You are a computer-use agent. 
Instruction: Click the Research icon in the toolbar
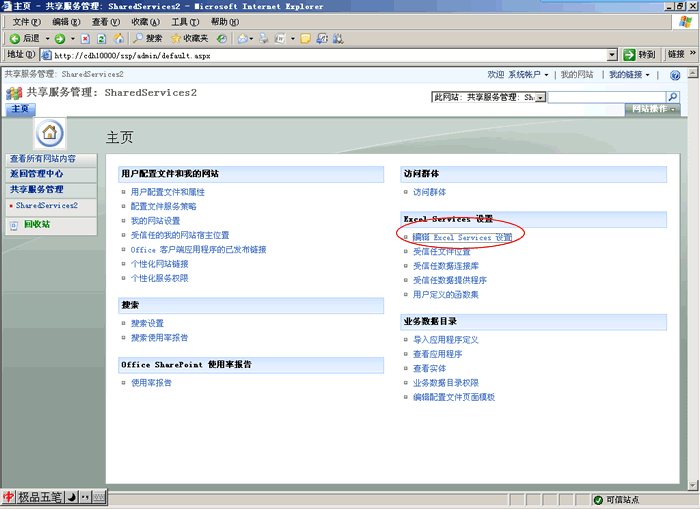(x=338, y=39)
